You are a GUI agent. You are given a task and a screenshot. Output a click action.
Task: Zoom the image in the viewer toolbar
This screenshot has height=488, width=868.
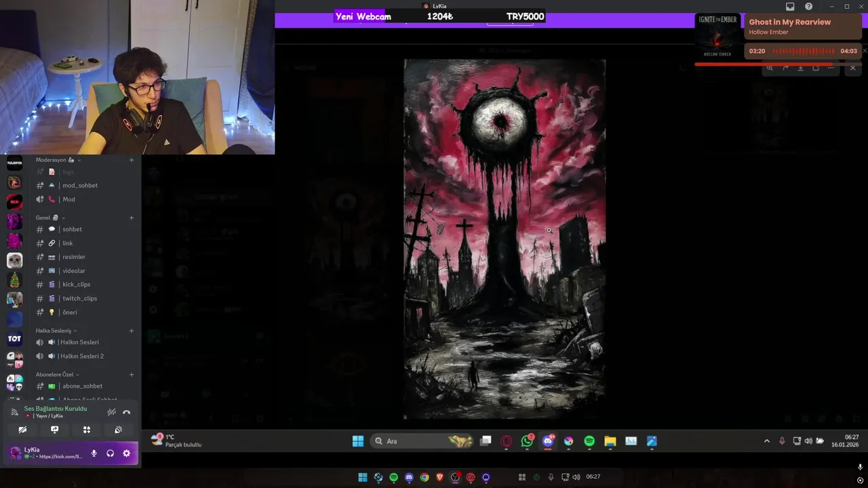pos(770,68)
